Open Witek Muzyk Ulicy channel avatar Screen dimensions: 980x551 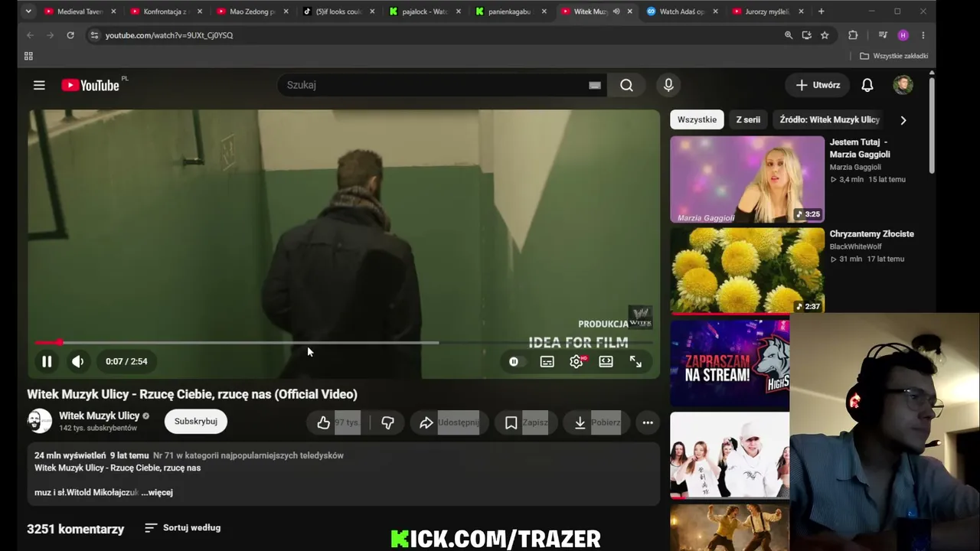39,421
